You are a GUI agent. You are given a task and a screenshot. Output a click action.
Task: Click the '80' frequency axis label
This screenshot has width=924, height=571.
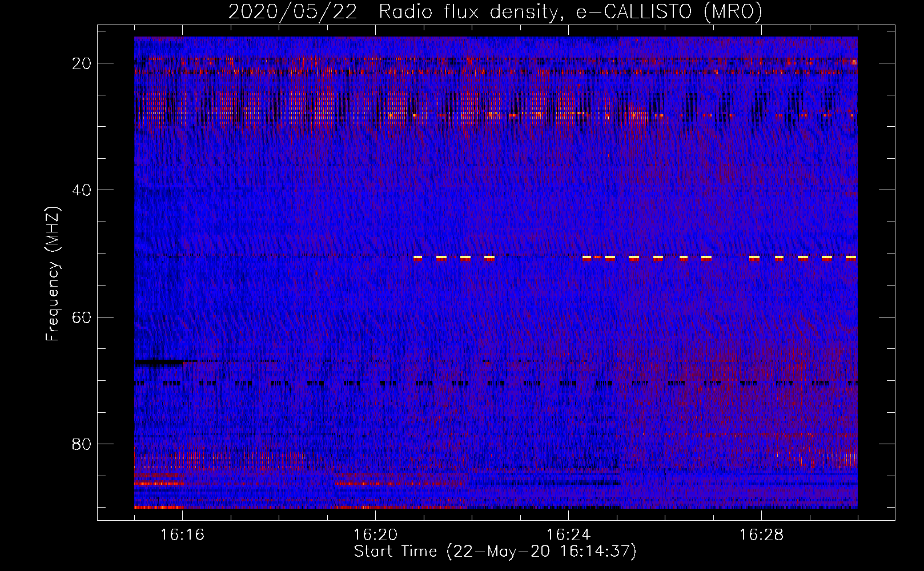click(x=82, y=444)
